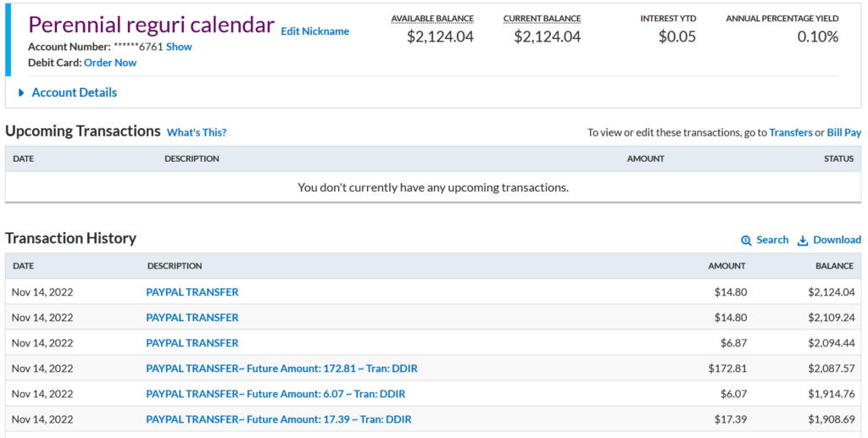Click Transaction History DATE column header
The height and width of the screenshot is (438, 868).
(x=23, y=266)
